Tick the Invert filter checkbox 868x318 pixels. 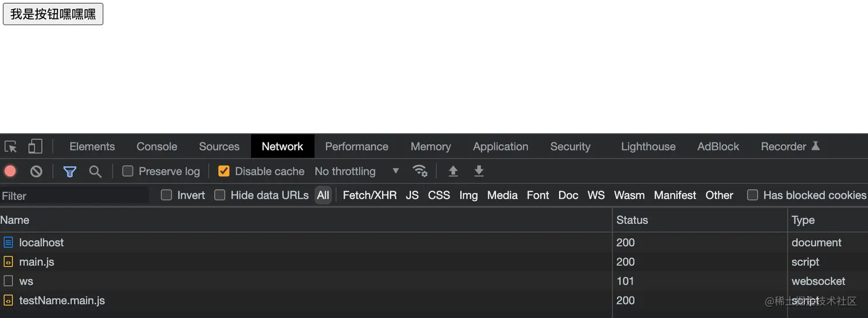click(x=166, y=195)
